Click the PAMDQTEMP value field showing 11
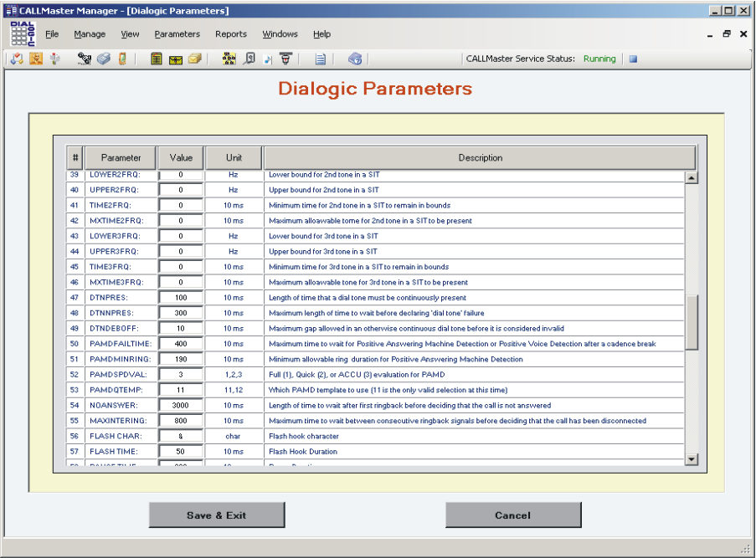Image resolution: width=756 pixels, height=558 pixels. [181, 391]
